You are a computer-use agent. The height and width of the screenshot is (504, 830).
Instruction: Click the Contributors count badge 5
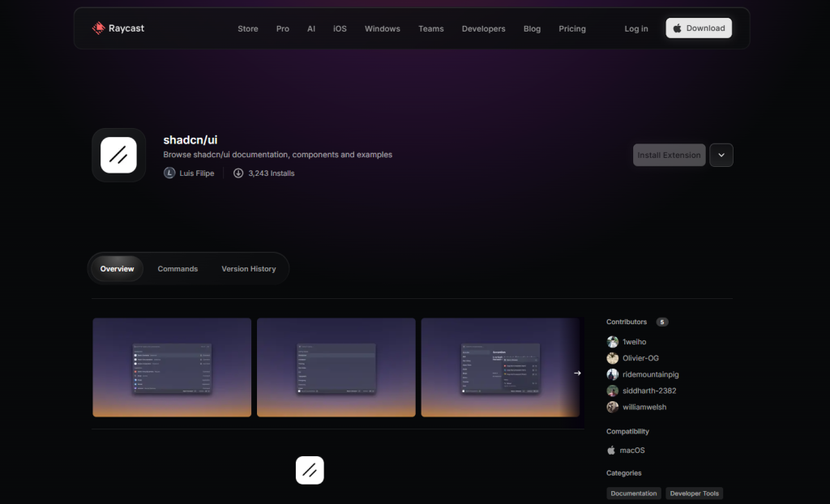click(662, 322)
